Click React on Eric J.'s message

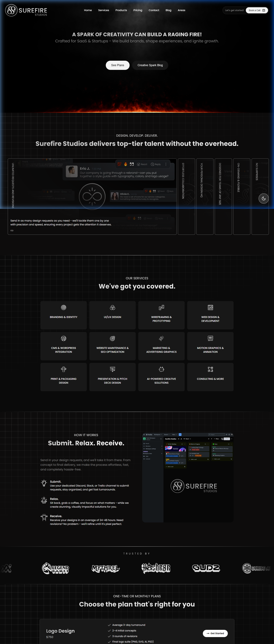(142, 164)
